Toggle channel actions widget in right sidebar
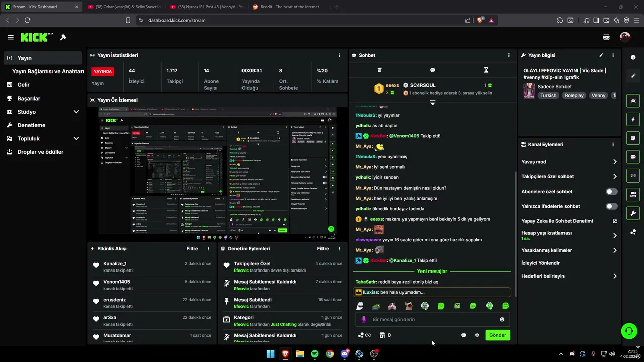 click(x=633, y=195)
